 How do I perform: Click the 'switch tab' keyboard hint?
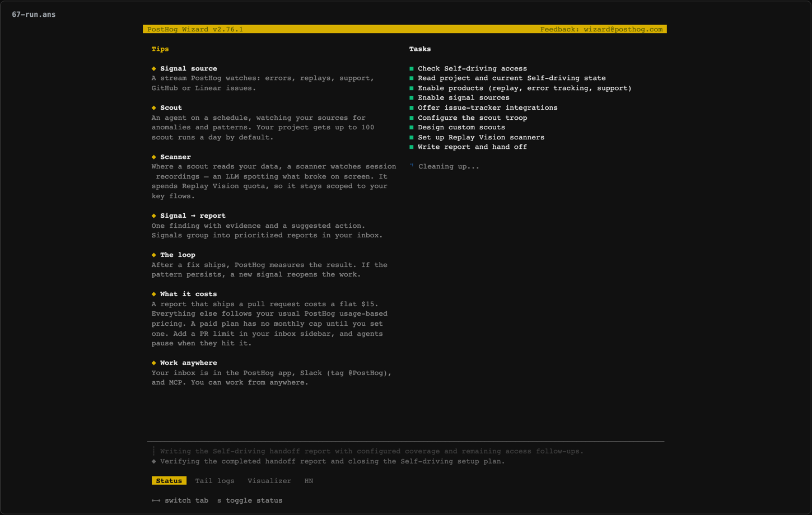pos(186,500)
